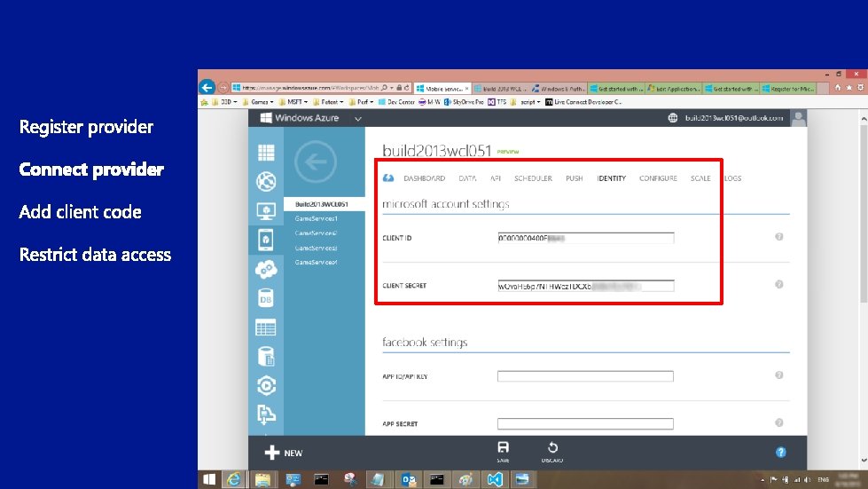Click the globe language icon in Azure header
This screenshot has height=489, width=868.
pos(673,117)
